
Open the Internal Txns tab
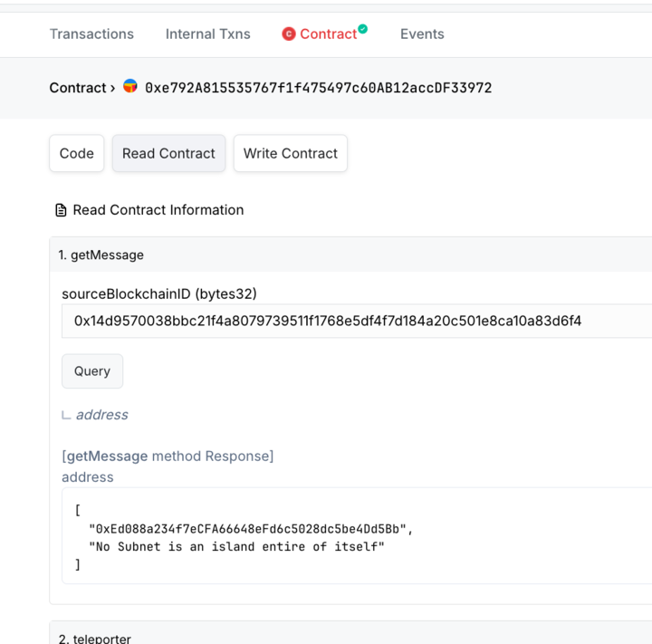(208, 34)
